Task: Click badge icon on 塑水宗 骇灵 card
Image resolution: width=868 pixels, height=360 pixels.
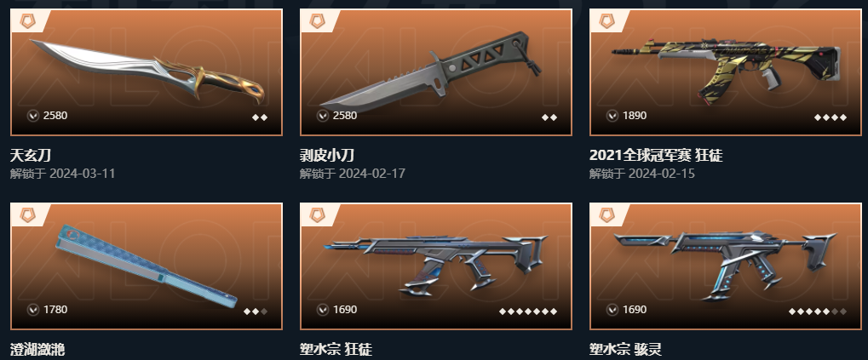Action: click(606, 215)
